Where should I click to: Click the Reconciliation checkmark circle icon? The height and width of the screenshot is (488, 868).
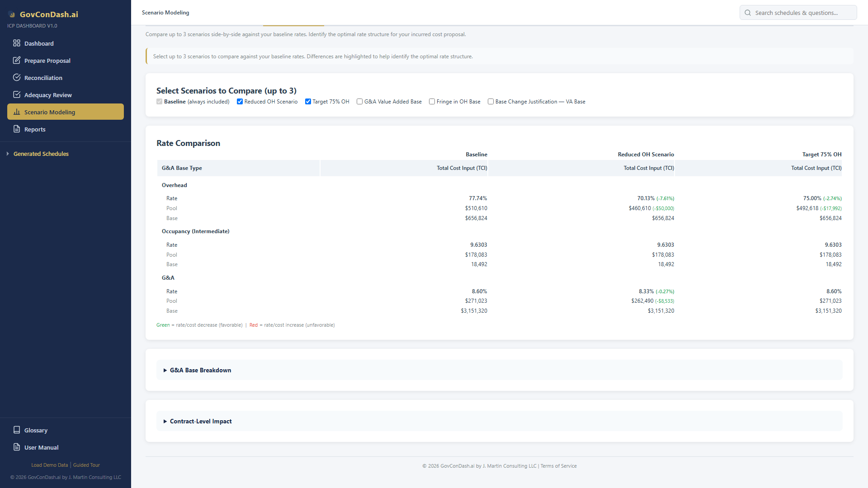pos(17,78)
